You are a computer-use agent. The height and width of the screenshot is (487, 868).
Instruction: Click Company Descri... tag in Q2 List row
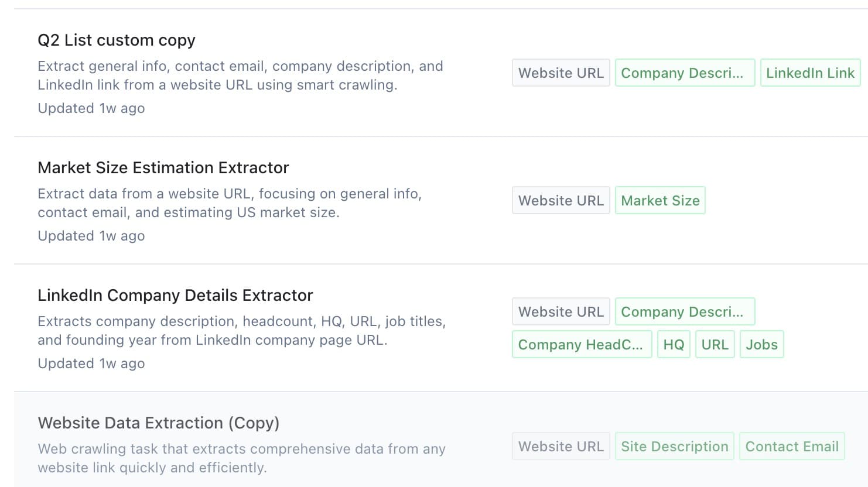tap(684, 73)
